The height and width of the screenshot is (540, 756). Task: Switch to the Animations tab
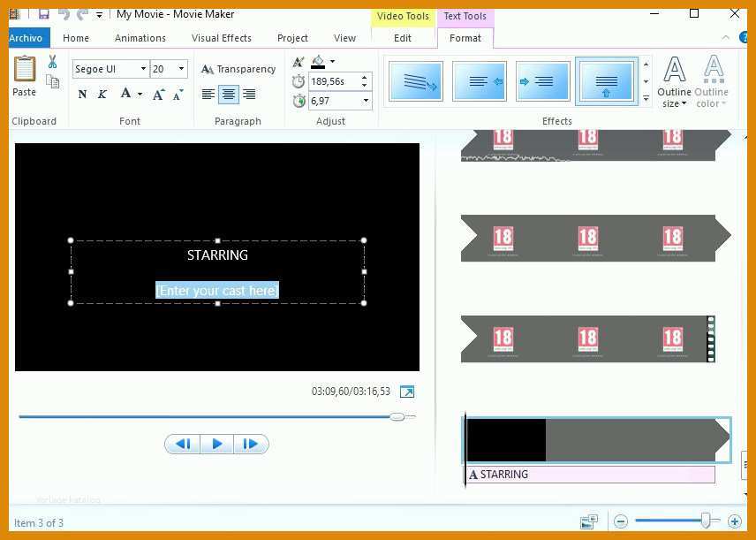click(x=140, y=38)
